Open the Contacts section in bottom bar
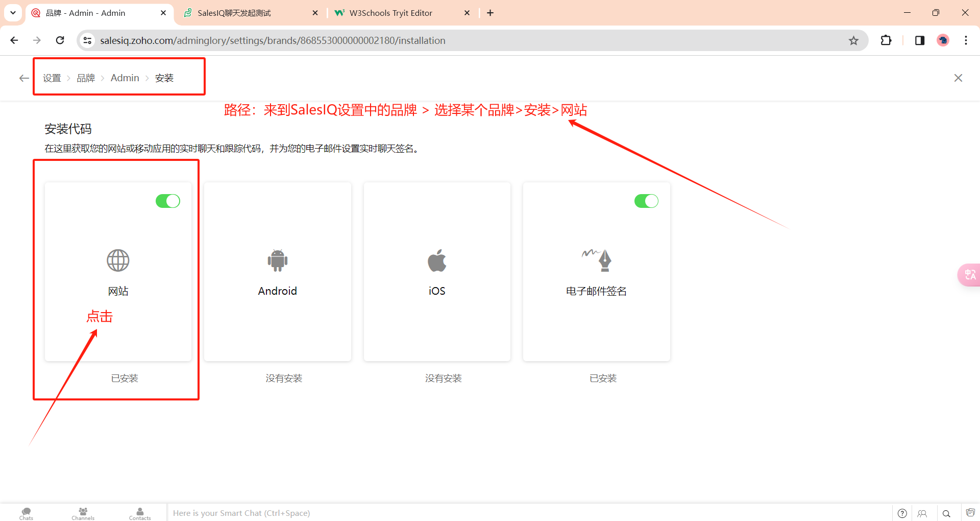980x521 pixels. pos(140,513)
